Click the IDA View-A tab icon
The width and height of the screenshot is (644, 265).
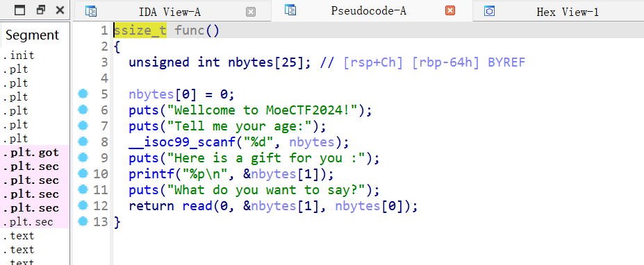(91, 11)
